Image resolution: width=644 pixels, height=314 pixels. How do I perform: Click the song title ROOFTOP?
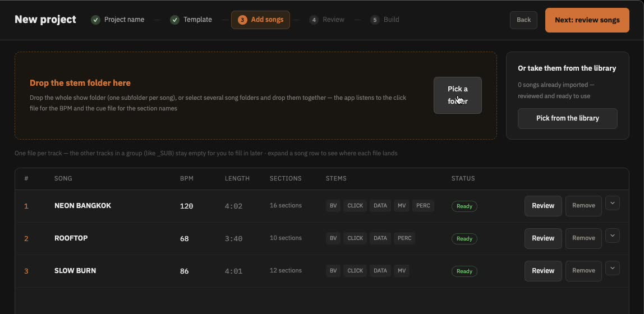click(71, 238)
